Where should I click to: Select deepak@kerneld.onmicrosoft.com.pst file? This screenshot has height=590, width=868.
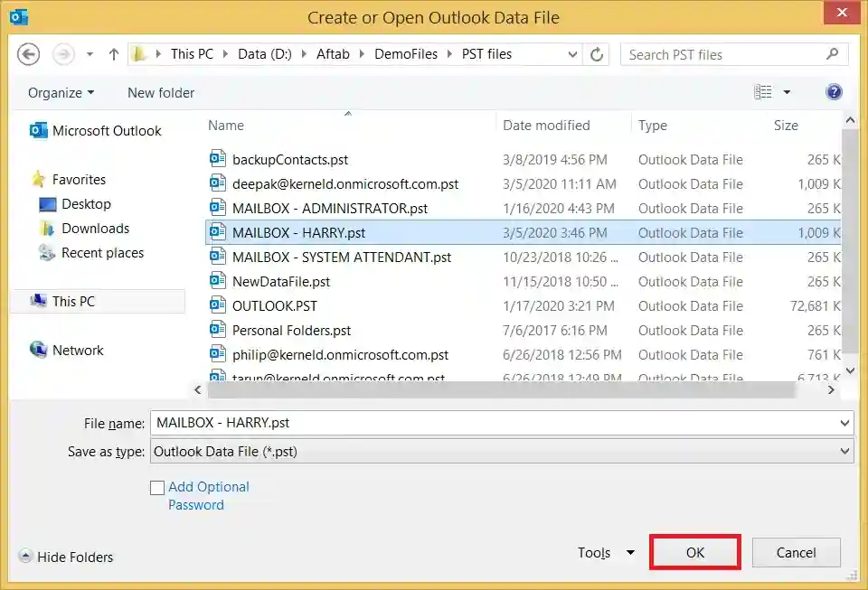344,184
